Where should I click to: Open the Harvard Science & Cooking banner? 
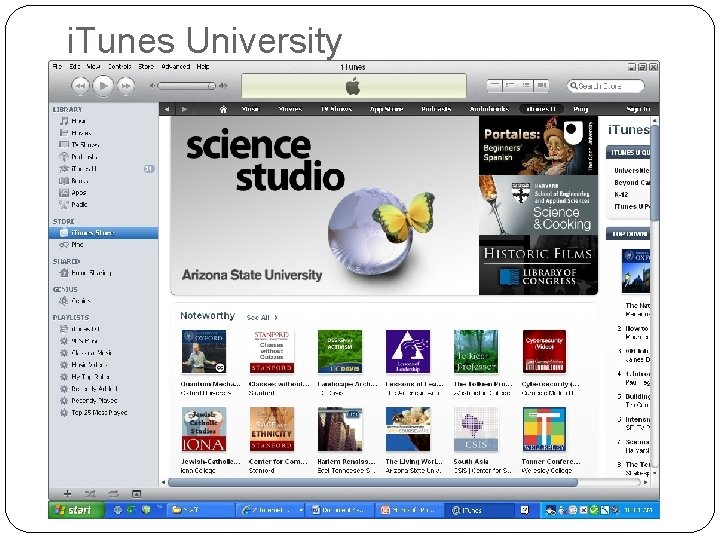tap(538, 205)
